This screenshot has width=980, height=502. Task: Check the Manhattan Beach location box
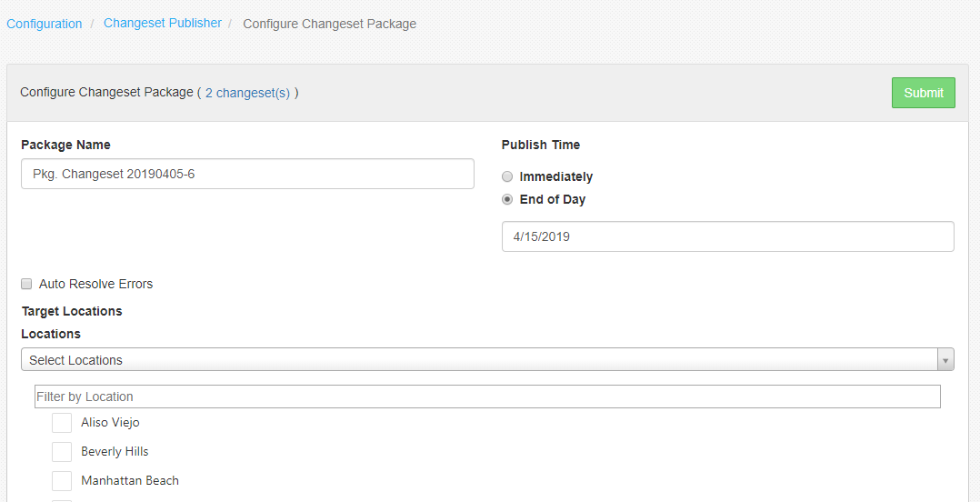click(62, 481)
